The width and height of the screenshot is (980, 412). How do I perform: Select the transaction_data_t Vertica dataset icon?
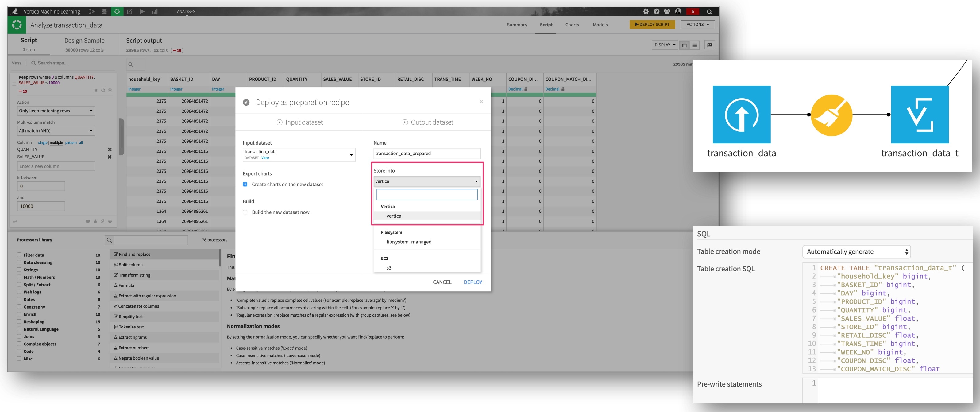[920, 114]
